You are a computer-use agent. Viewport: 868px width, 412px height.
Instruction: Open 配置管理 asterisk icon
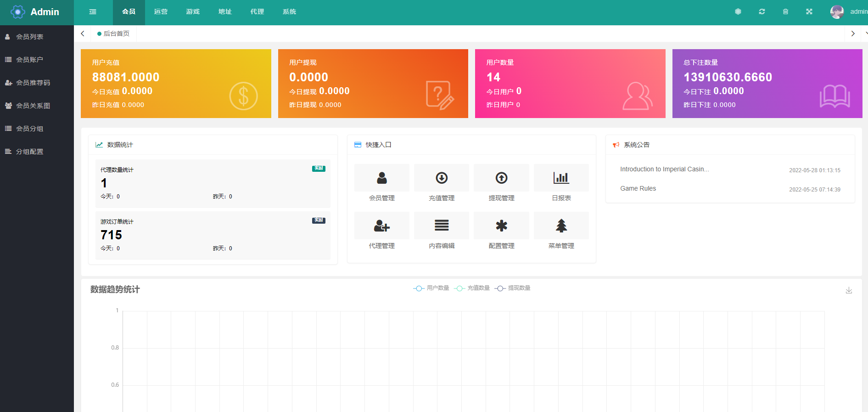click(501, 226)
